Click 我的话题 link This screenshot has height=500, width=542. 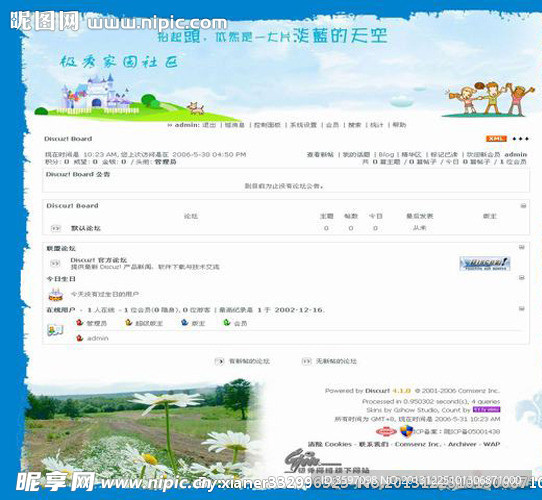click(356, 155)
